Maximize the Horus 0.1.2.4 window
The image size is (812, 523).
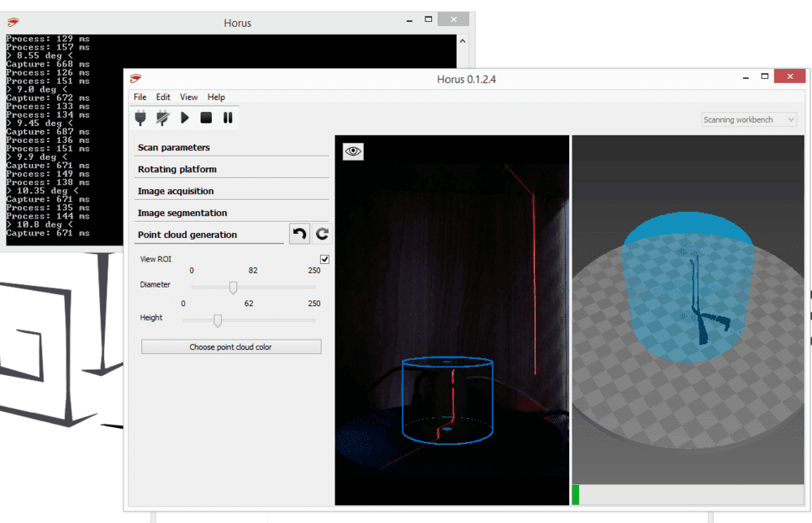coord(764,76)
